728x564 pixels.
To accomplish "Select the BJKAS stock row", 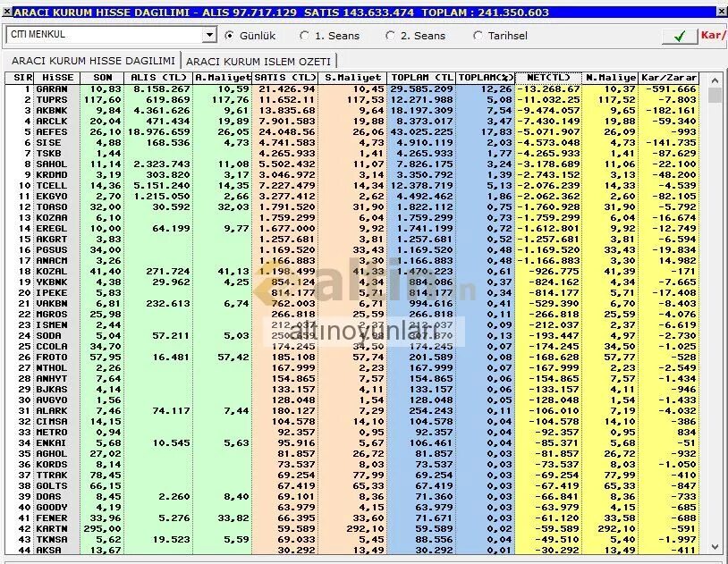I will 352,389.
